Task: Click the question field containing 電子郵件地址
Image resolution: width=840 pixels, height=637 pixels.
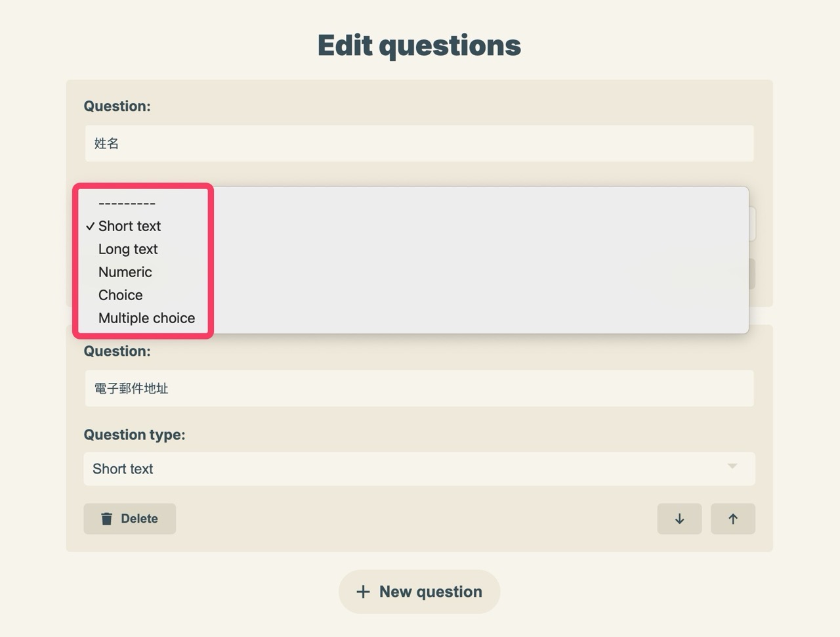Action: 419,388
